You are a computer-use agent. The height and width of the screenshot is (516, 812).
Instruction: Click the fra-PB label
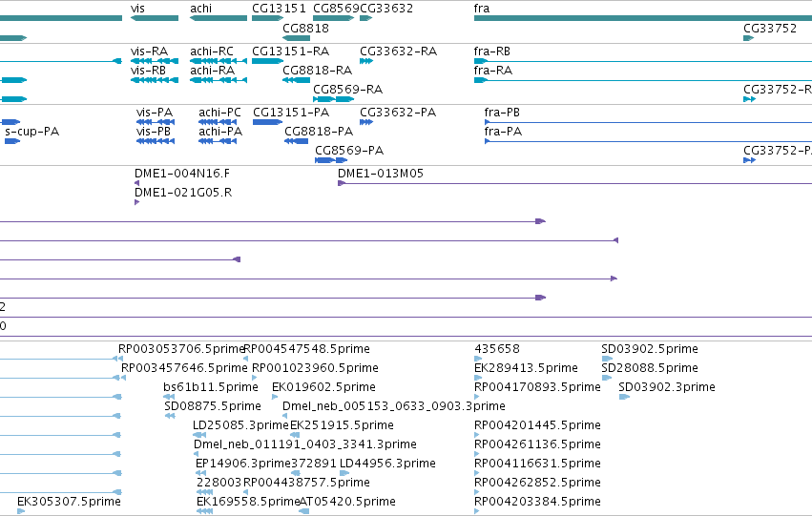[x=502, y=113]
